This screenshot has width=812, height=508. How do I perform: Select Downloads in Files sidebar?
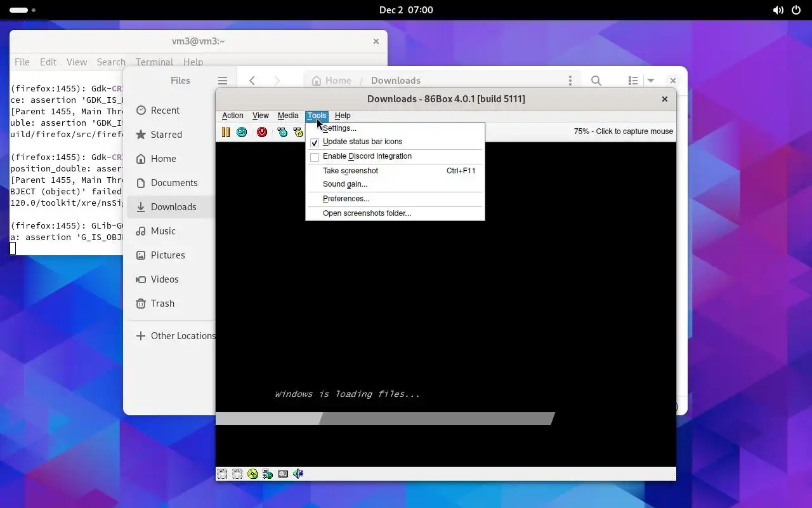pos(171,207)
